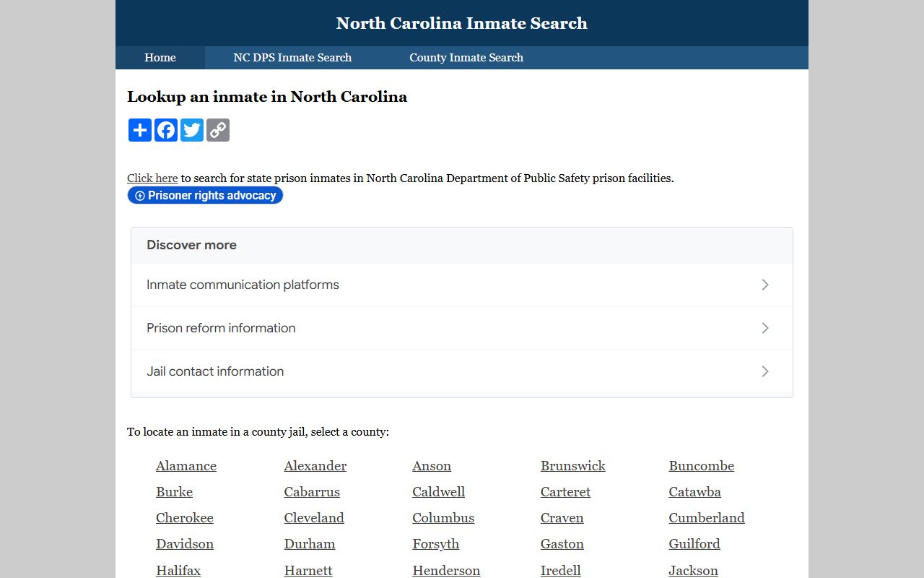Screen dimensions: 924x578
Task: Click the Twitter share icon
Action: click(192, 130)
